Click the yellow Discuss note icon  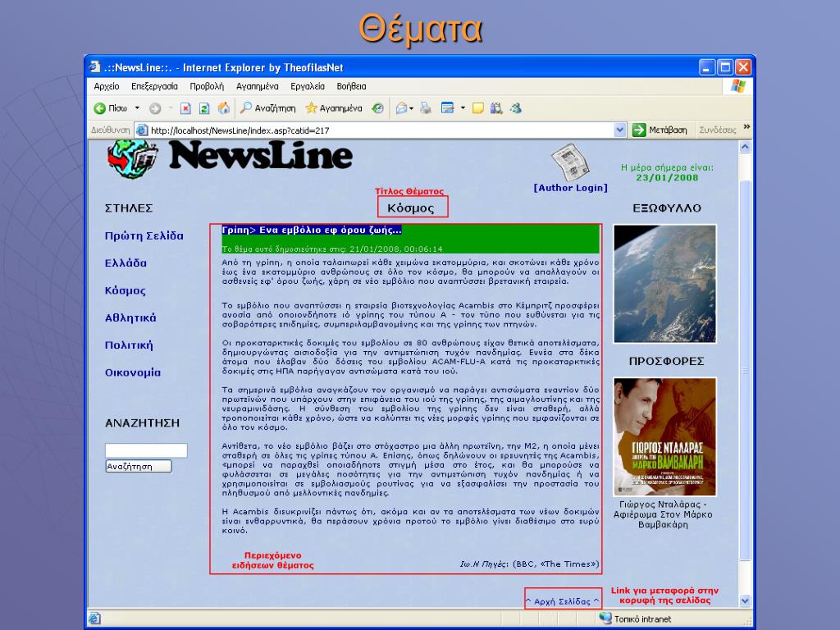point(478,109)
